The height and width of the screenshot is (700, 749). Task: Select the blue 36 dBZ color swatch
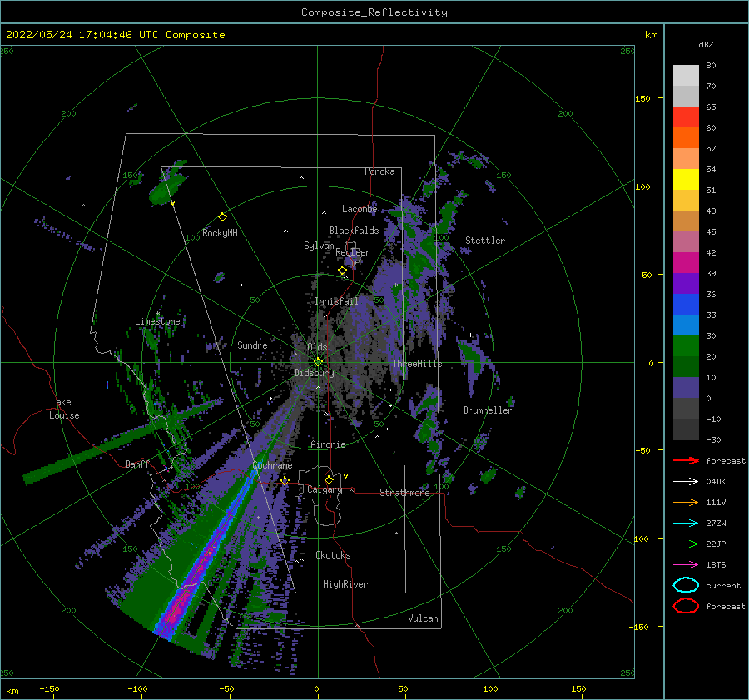[686, 304]
